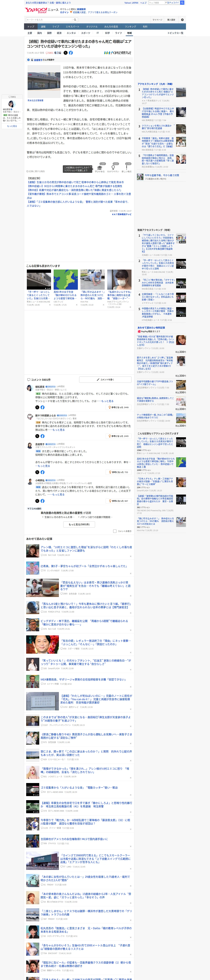Open 購入履歴 link
210x980 pixels.
pos(171,20)
